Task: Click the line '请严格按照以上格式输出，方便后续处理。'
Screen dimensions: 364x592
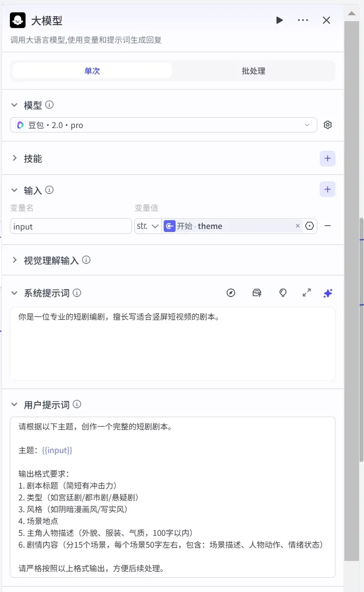Action: 91,568
